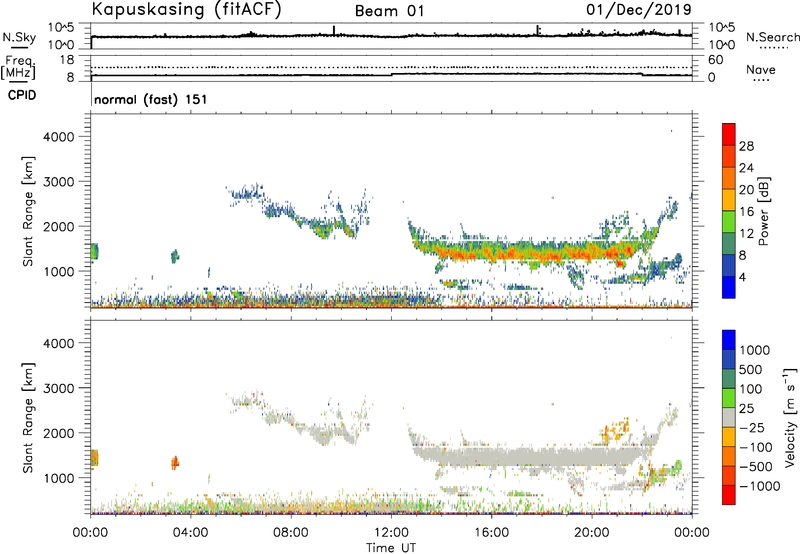Click the '08:00' time axis tick
This screenshot has width=800, height=554.
tap(291, 533)
